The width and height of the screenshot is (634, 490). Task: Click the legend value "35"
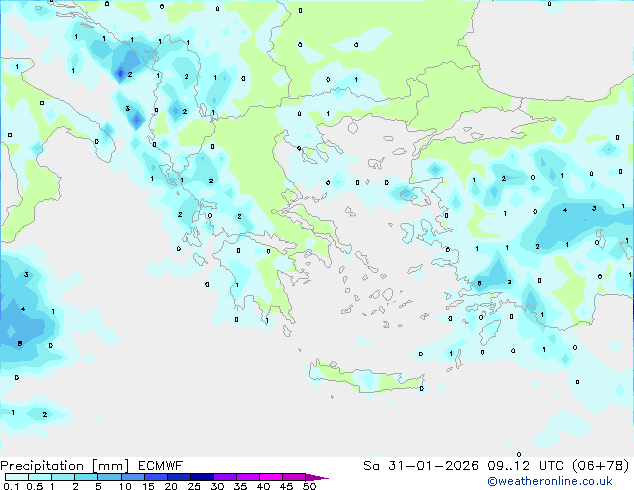[240, 486]
